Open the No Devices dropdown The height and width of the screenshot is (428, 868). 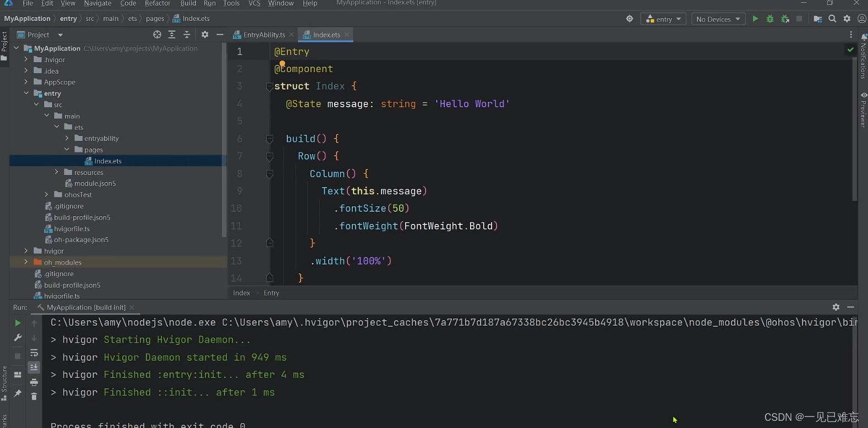click(718, 19)
